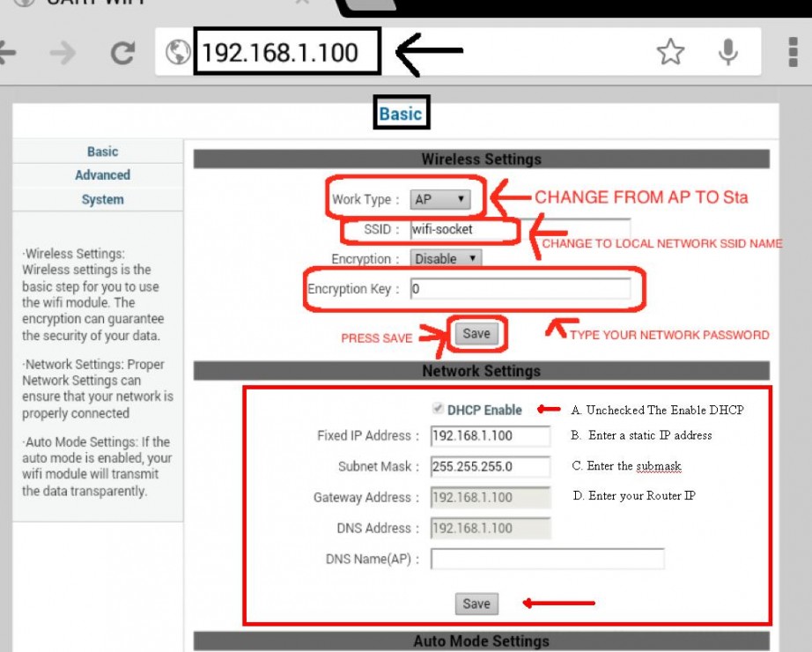
Task: Open the Basic menu in sidebar
Action: point(102,152)
